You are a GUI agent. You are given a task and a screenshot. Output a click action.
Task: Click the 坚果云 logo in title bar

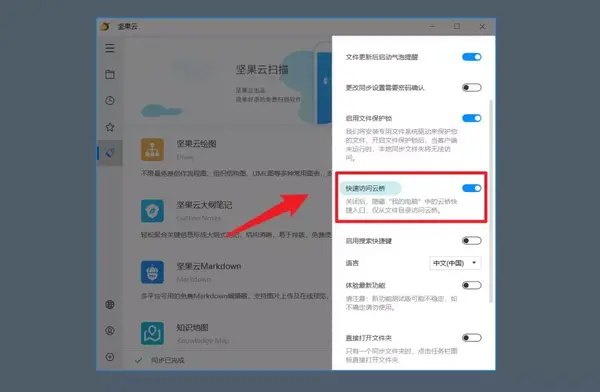point(105,26)
